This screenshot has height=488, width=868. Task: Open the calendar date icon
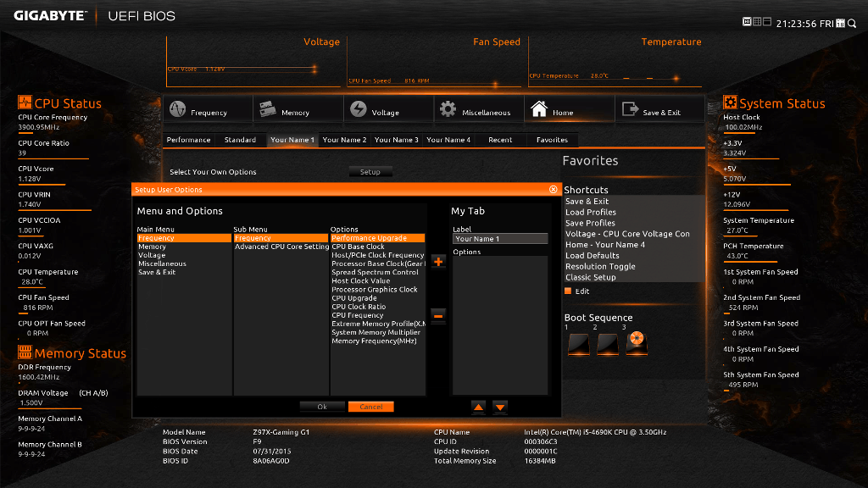coord(840,23)
